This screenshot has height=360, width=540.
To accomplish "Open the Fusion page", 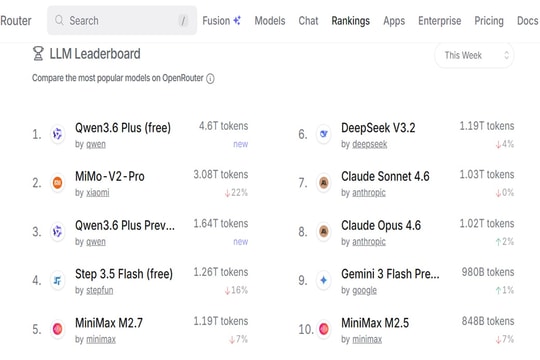I will 221,21.
